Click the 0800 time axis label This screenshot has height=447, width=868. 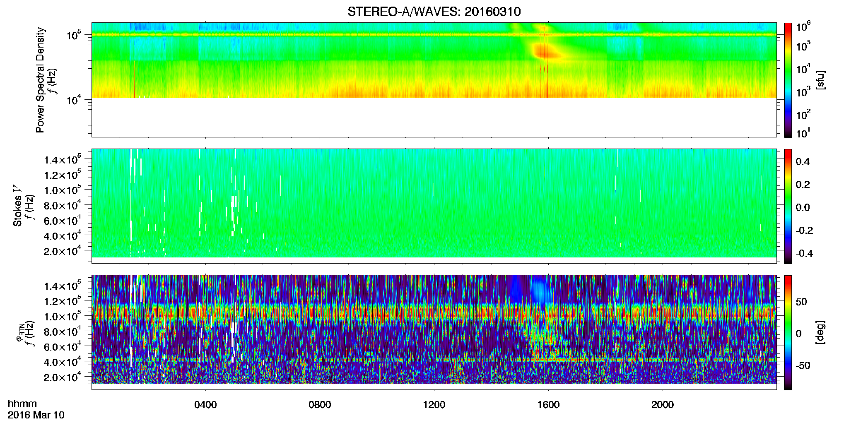point(320,405)
